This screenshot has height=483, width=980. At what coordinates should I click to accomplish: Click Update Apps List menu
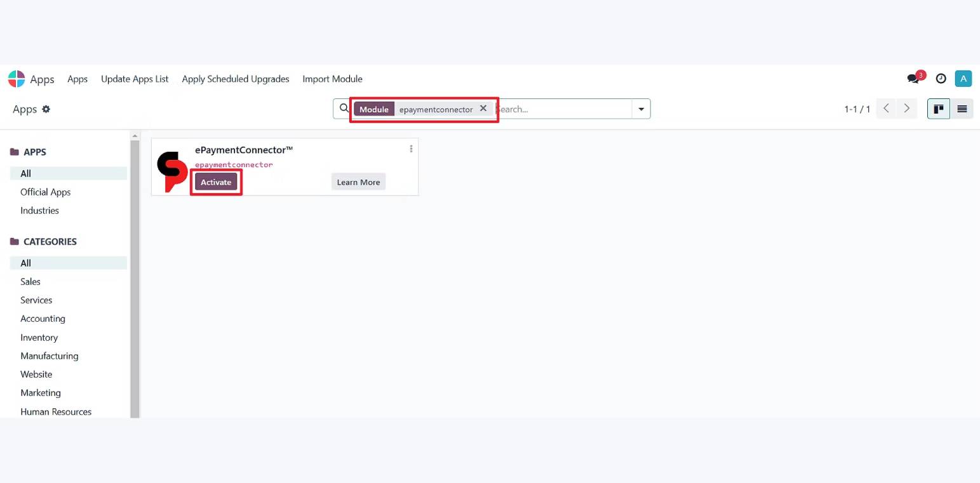135,79
